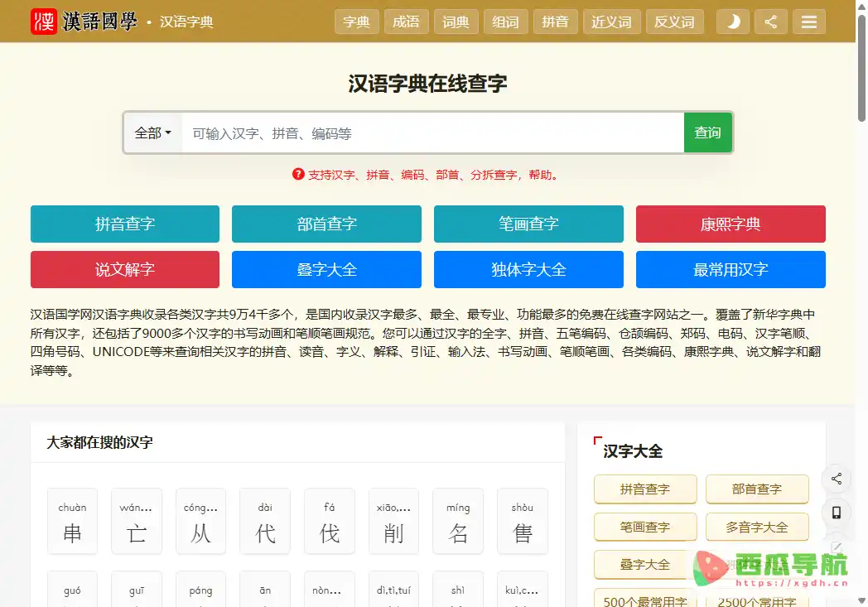Screen dimensions: 868x607
Task: Click the teal 拼音查字 button
Action: point(125,224)
